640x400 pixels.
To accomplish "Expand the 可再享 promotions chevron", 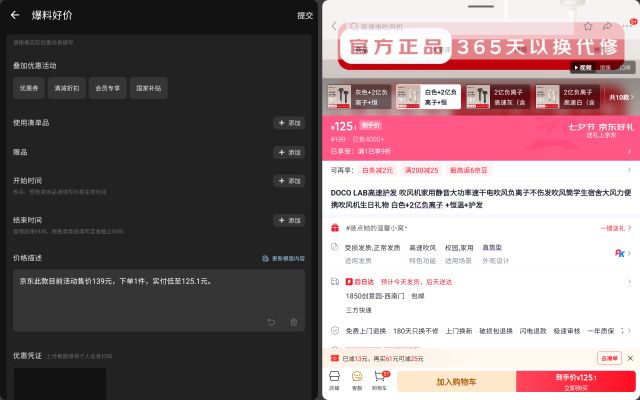I will tap(629, 170).
